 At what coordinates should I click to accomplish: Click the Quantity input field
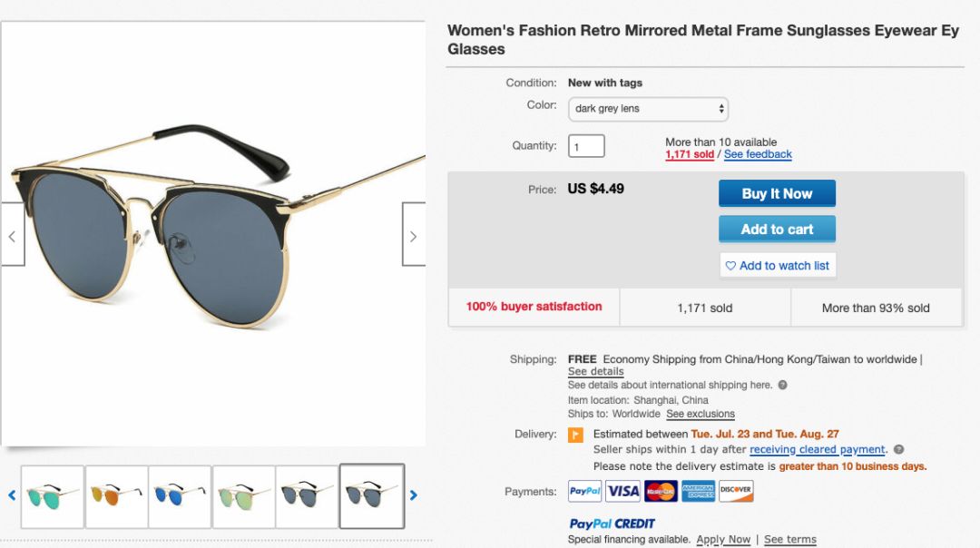(x=586, y=146)
